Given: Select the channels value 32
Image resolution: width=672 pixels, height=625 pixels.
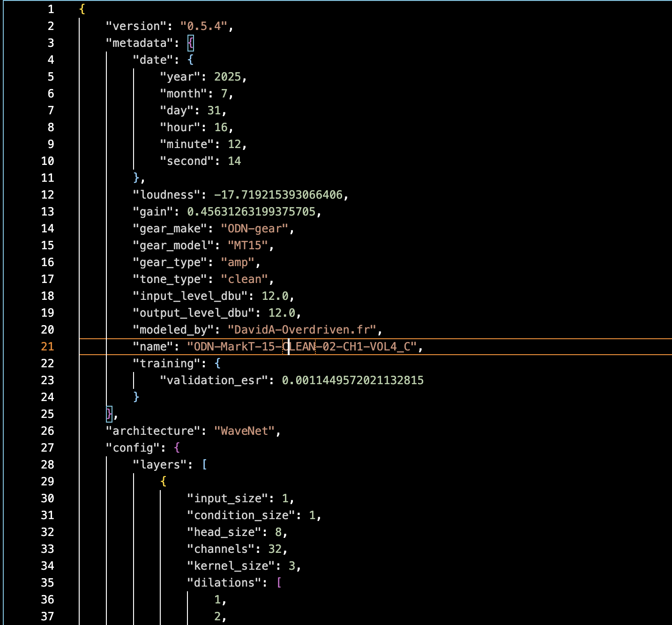Looking at the screenshot, I should (x=275, y=549).
